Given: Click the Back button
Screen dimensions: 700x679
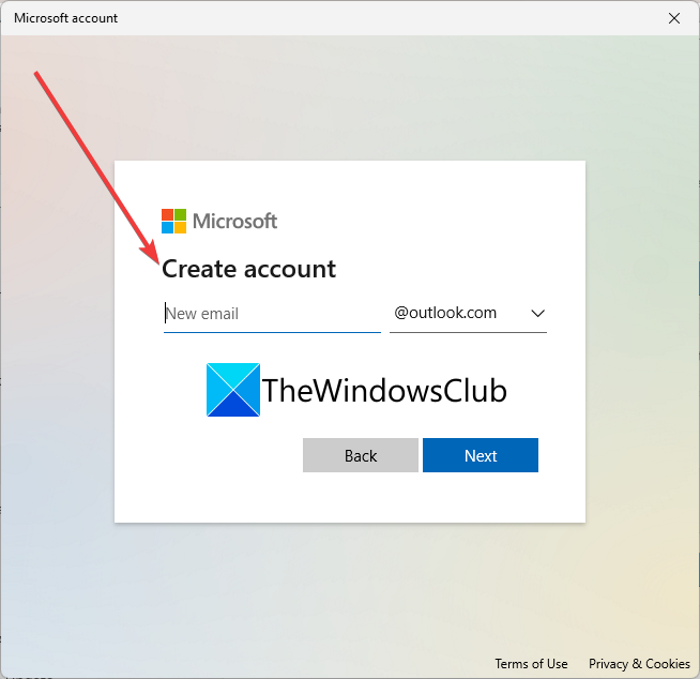Looking at the screenshot, I should 360,455.
